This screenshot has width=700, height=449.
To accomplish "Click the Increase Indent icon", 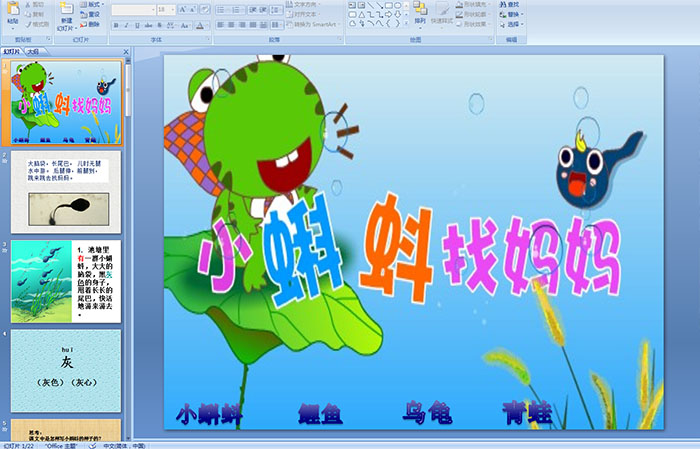I will point(263,9).
